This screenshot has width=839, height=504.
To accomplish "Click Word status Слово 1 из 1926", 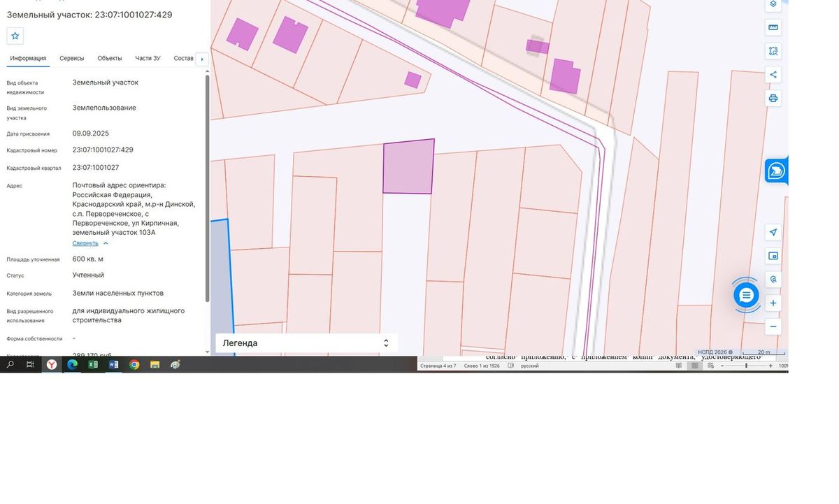I will [x=482, y=366].
